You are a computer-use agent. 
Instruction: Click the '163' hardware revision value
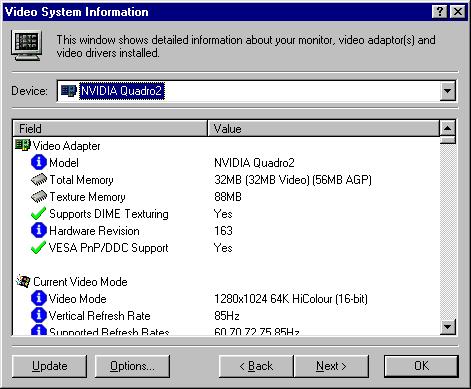[223, 231]
